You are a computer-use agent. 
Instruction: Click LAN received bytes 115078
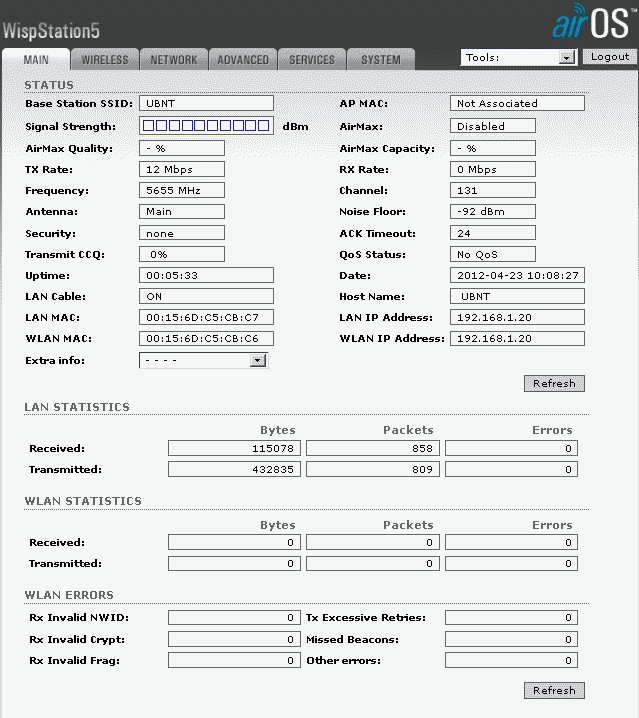click(x=234, y=448)
